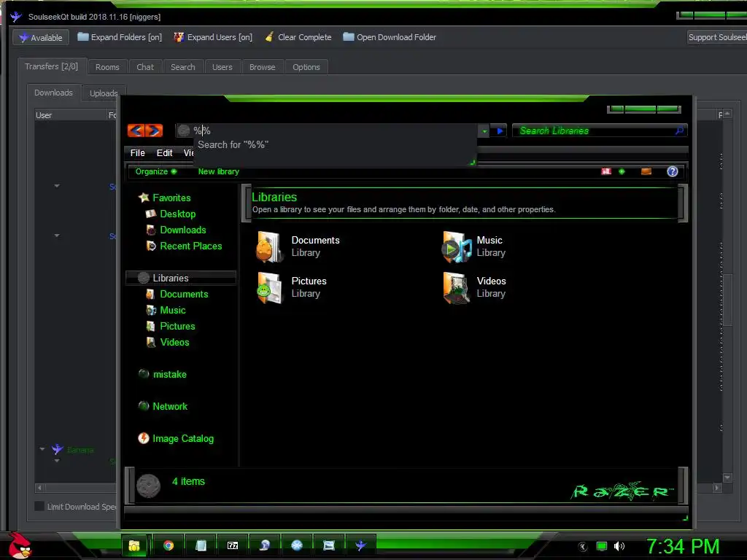
Task: Click the explorer Forward arrow button
Action: (x=154, y=131)
